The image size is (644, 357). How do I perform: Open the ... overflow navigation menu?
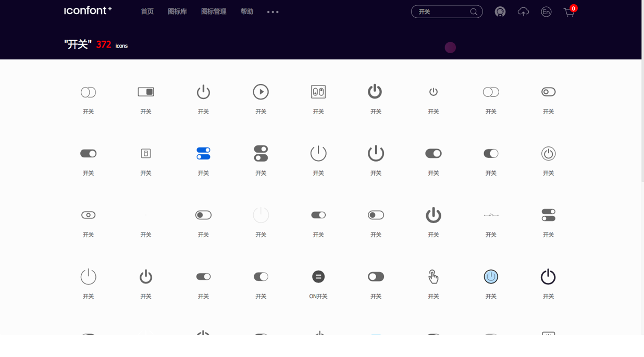click(x=273, y=11)
